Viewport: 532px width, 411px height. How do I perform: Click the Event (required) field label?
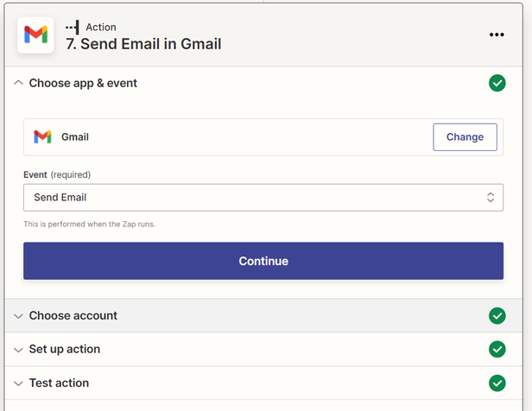[57, 174]
